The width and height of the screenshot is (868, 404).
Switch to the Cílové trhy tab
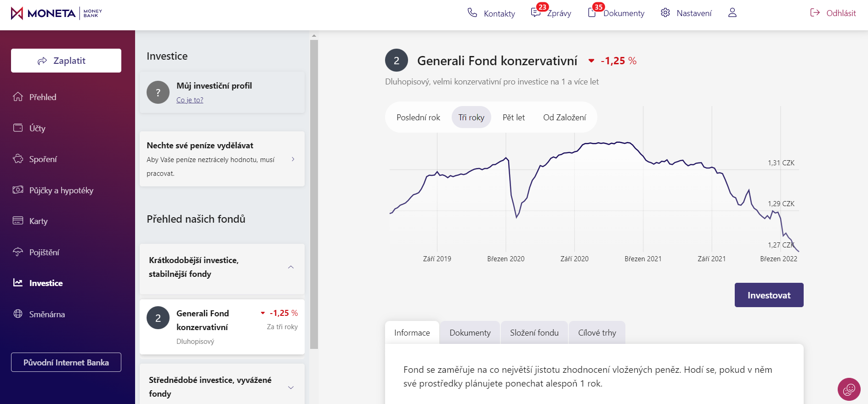pyautogui.click(x=597, y=333)
